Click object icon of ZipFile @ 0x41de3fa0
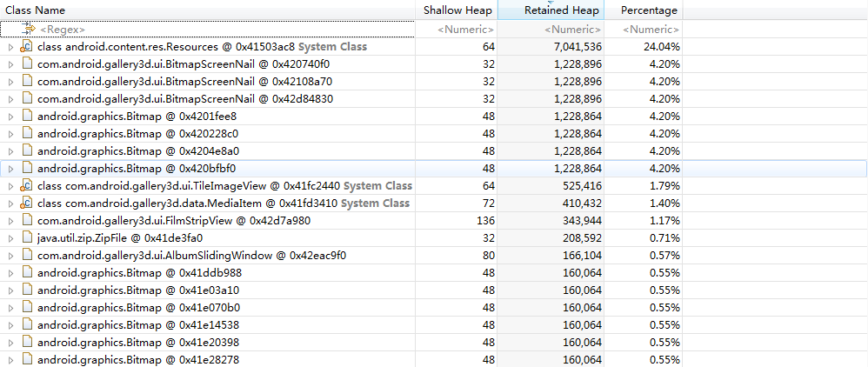Screen dimensions: 868x367 (x=27, y=237)
